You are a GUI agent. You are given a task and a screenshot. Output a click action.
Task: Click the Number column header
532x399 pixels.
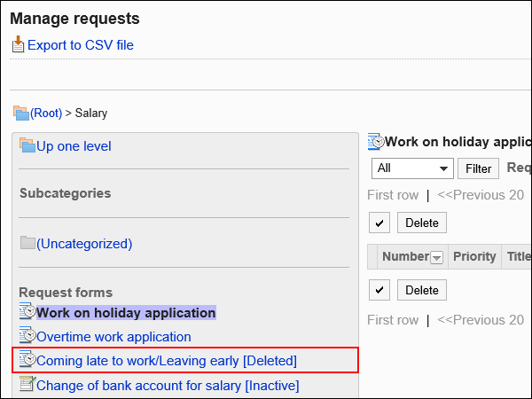pos(406,256)
